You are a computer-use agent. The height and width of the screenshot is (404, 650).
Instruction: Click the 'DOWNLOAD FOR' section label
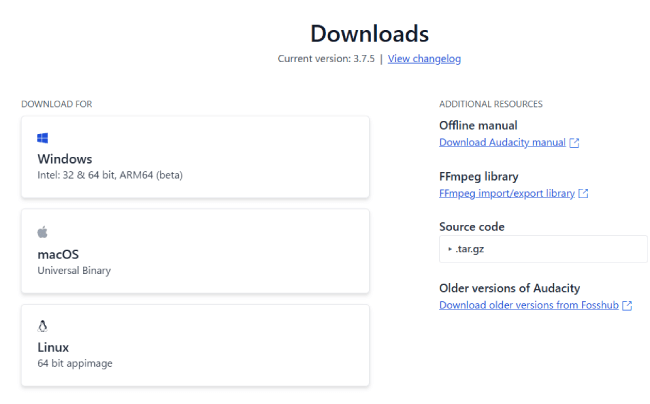57,104
